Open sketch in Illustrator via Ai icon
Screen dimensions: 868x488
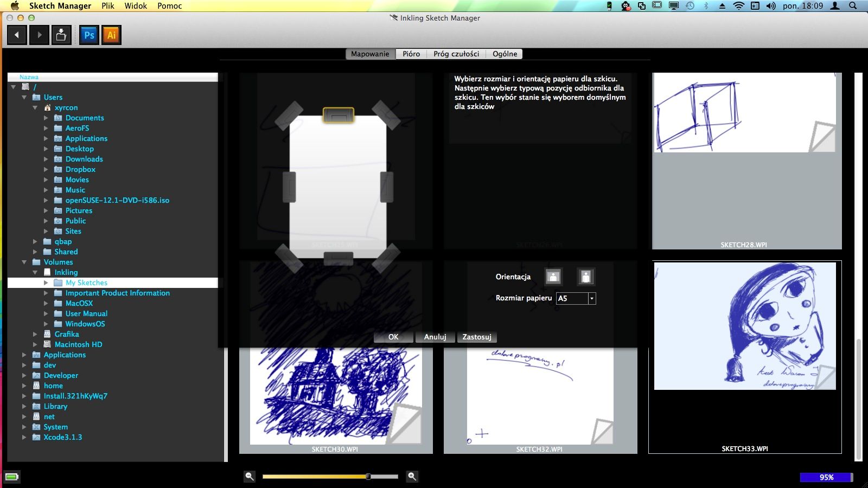111,35
